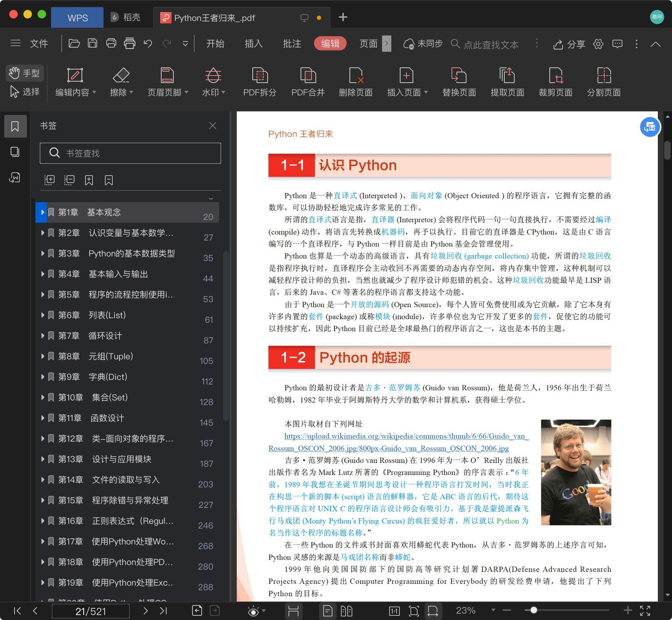Expand 第2章 bookmark tree arrow
Viewport: 672px width, 620px height.
(x=42, y=233)
